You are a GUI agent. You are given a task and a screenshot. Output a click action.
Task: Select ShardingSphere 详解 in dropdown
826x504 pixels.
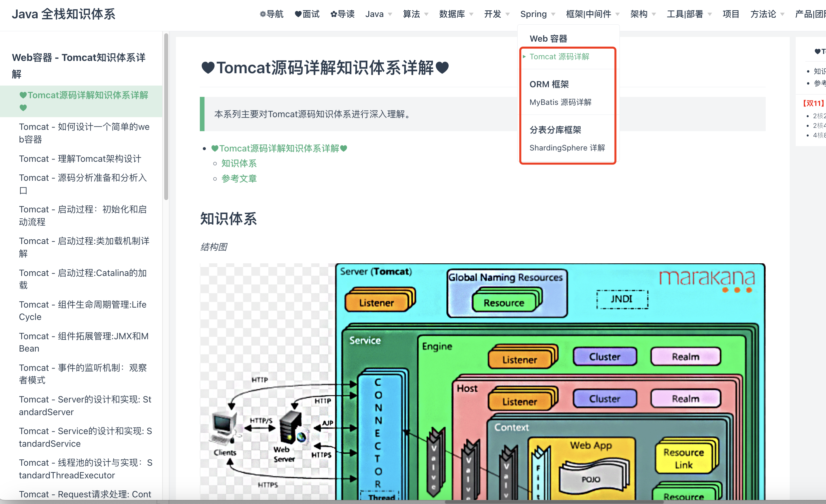pyautogui.click(x=567, y=148)
